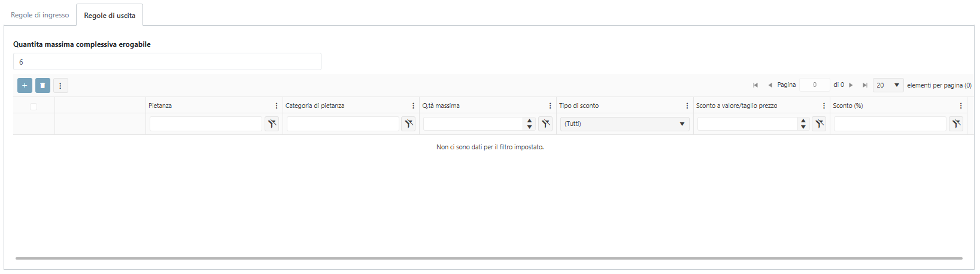The width and height of the screenshot is (980, 274).
Task: Clear the Sconto a valore/taglio prezzo filter
Action: tap(819, 124)
